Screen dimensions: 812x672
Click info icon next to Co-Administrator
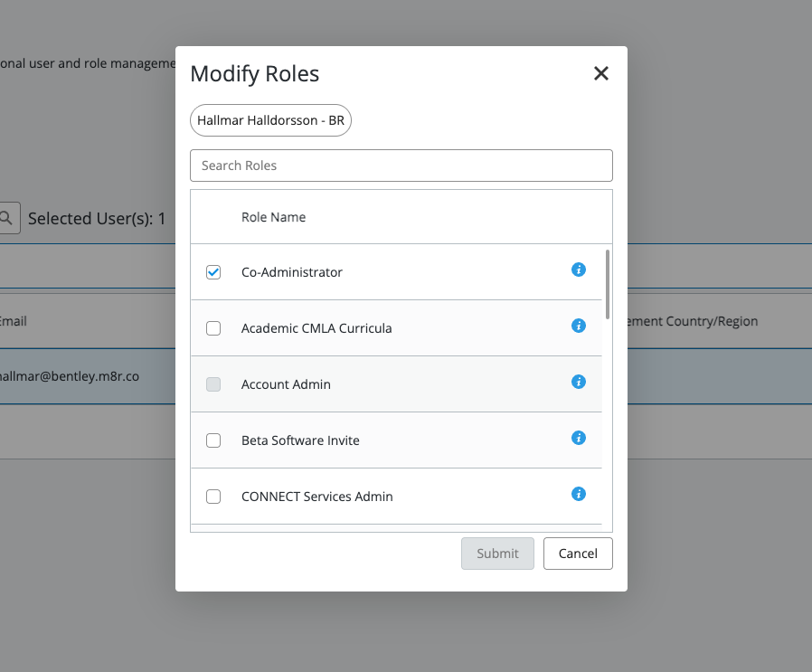click(579, 270)
